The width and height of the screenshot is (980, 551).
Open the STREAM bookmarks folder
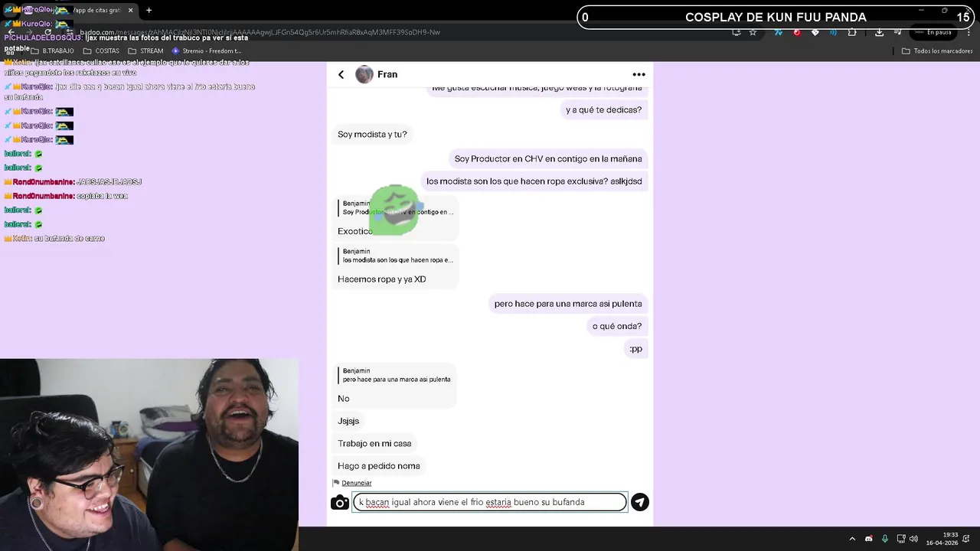pos(145,51)
